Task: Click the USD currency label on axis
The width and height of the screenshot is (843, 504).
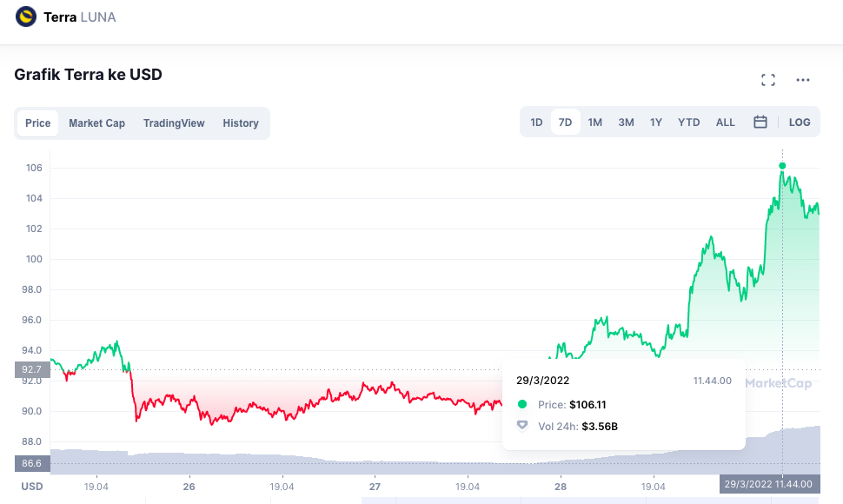Action: (x=32, y=486)
